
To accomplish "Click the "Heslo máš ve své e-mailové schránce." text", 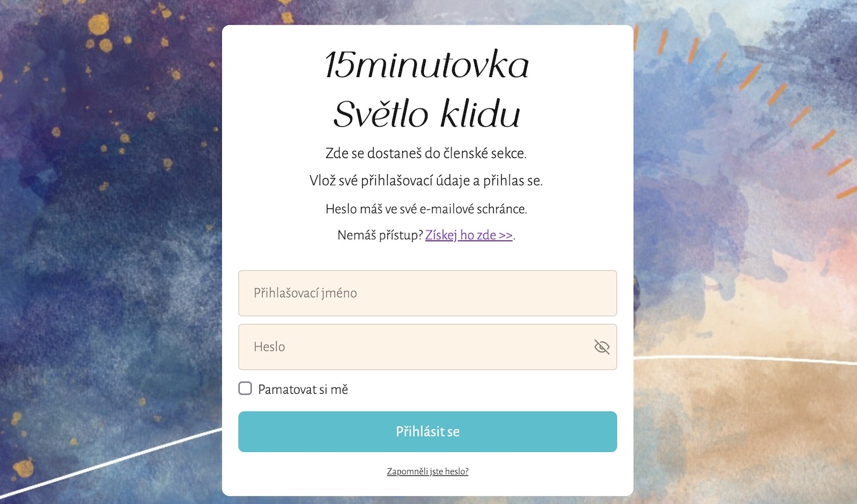I will click(x=426, y=209).
